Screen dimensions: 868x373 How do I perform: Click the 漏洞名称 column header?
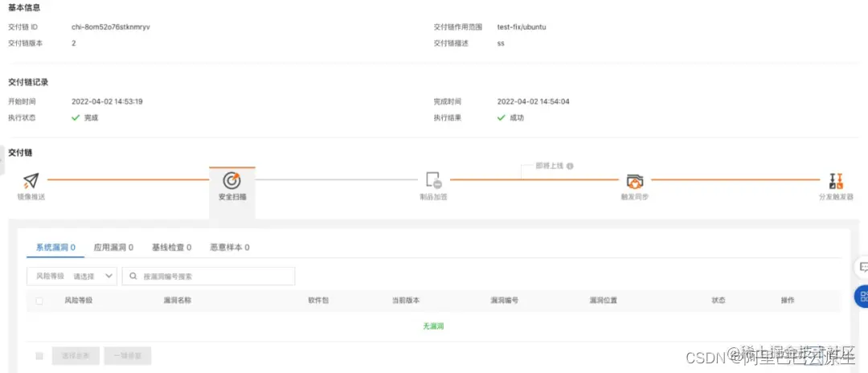(177, 301)
